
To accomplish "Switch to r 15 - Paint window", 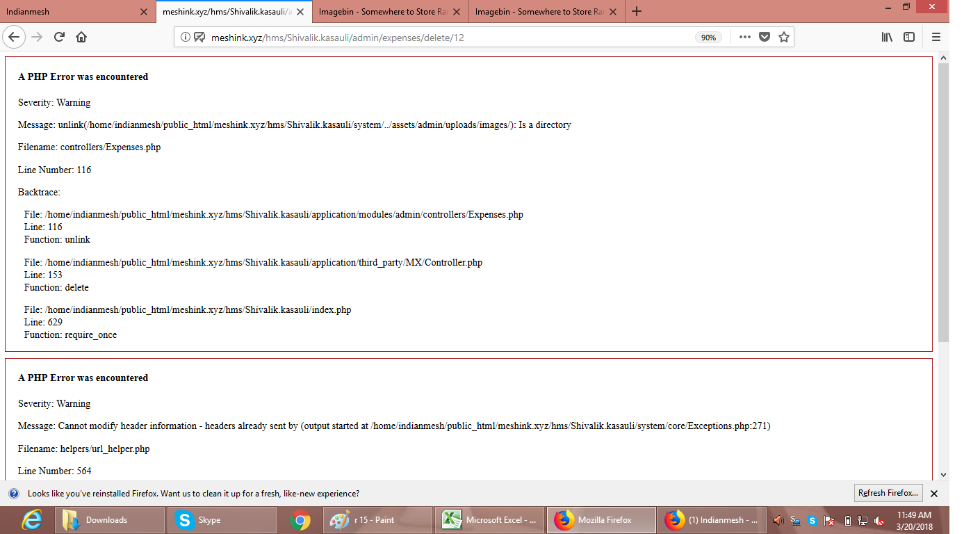I will coord(378,520).
